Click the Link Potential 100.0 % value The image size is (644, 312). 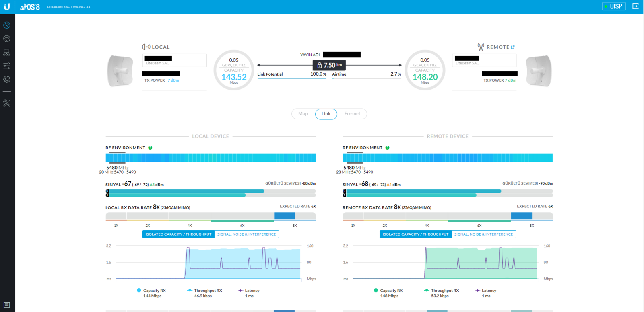click(x=318, y=74)
